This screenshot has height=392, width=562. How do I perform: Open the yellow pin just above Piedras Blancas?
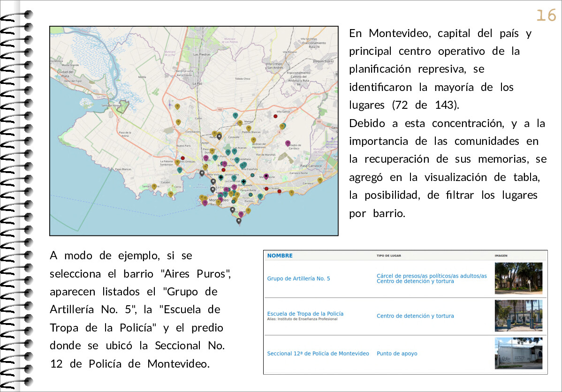click(249, 128)
